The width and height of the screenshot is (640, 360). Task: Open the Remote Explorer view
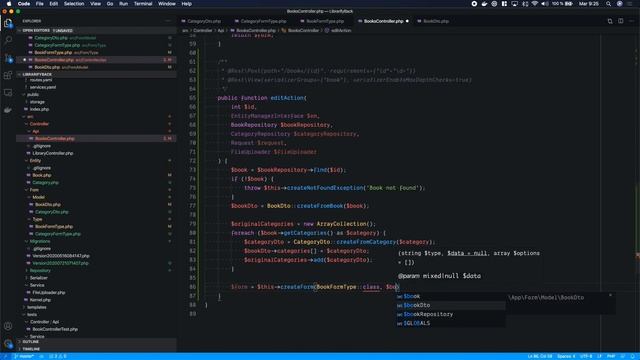coord(8,93)
